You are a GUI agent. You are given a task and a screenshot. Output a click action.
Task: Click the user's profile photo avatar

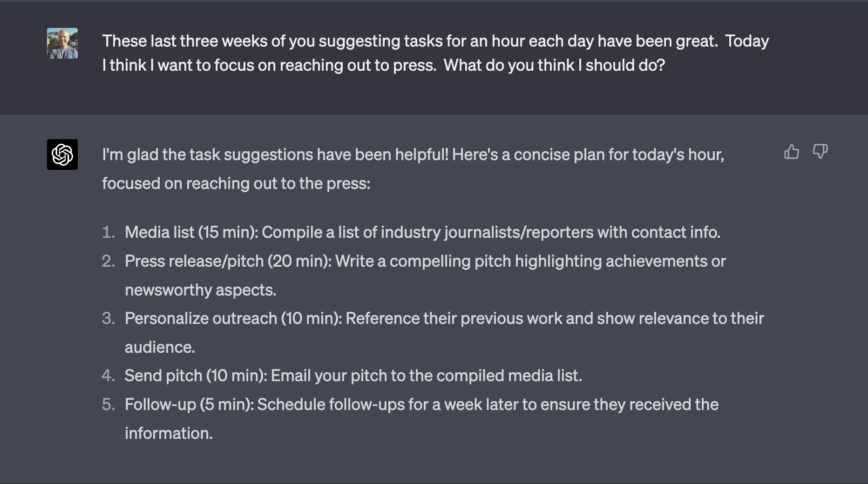[x=62, y=43]
